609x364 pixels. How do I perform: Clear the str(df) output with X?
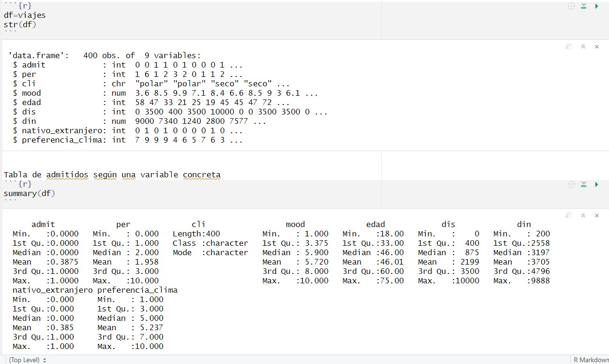[x=597, y=46]
